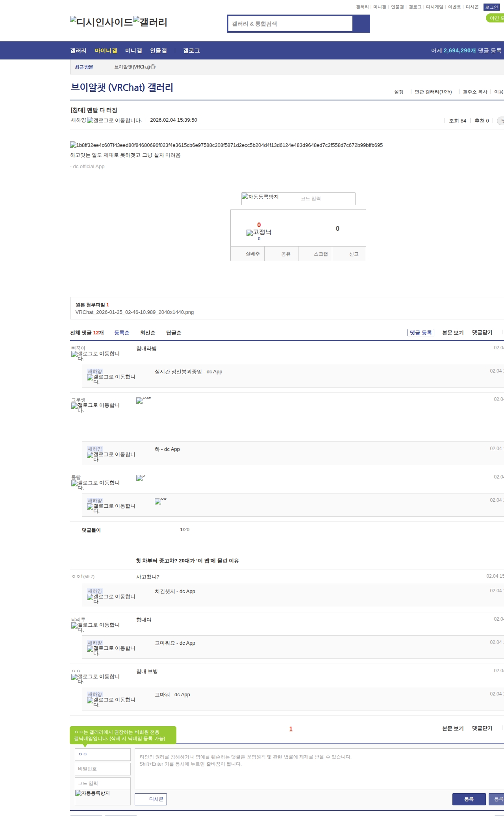
Task: Open the 설정 dropdown in the gallery header
Action: click(x=399, y=92)
